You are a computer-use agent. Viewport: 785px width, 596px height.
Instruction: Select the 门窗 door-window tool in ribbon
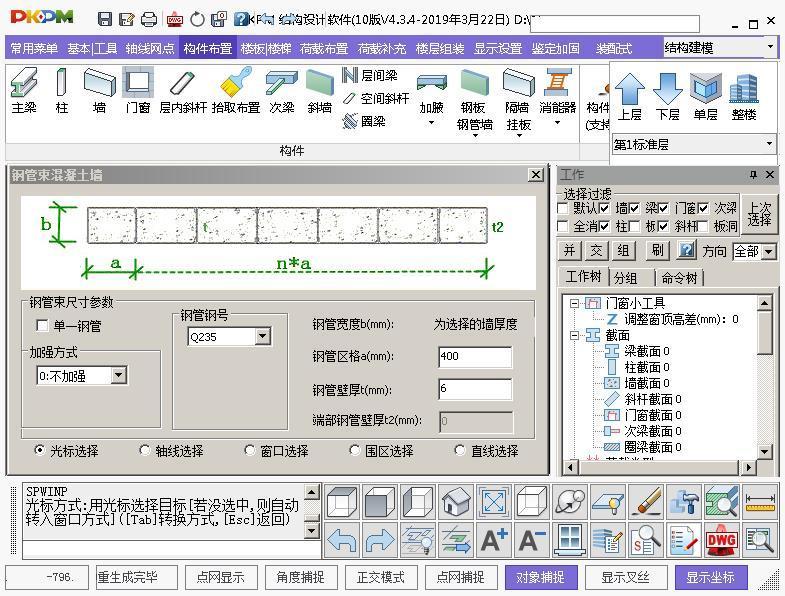tap(138, 91)
